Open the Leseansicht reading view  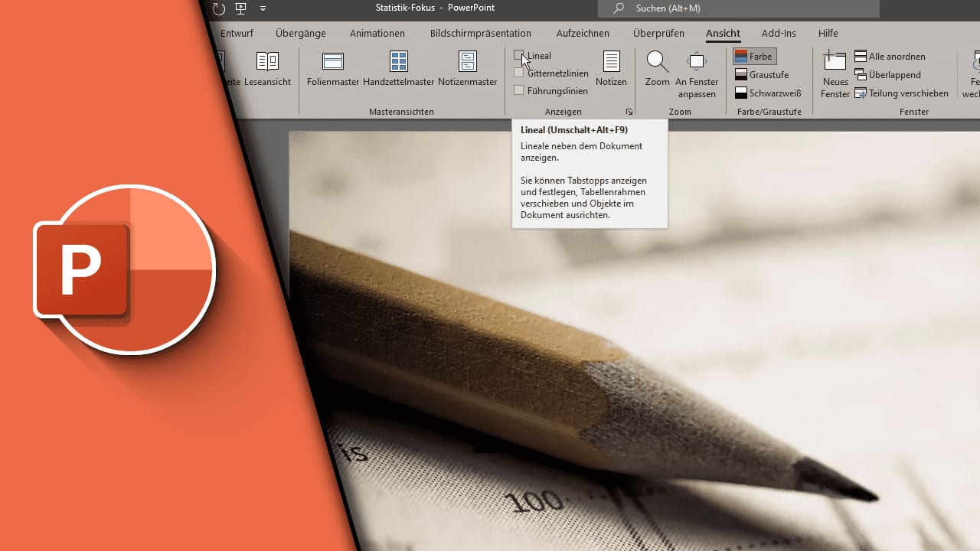(267, 69)
